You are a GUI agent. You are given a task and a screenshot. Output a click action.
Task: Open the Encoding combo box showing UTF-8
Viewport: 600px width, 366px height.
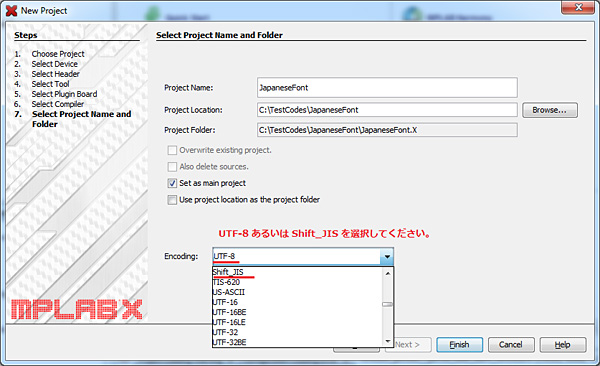[303, 256]
